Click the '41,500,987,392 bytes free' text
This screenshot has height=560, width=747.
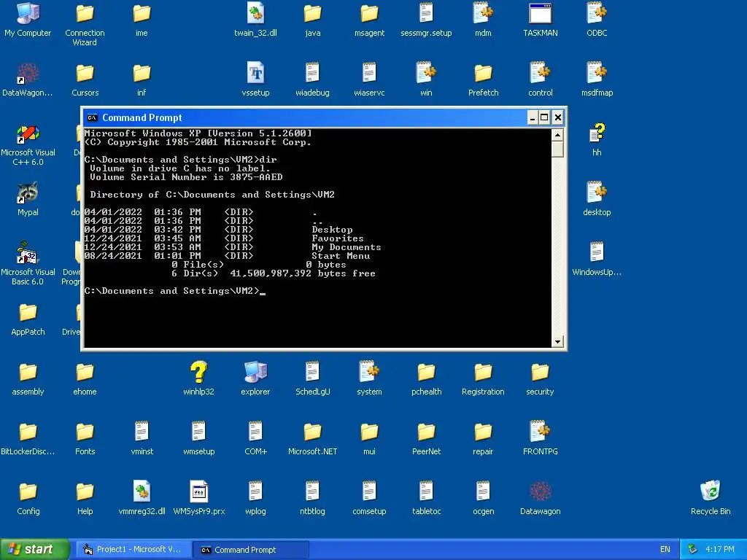point(303,273)
